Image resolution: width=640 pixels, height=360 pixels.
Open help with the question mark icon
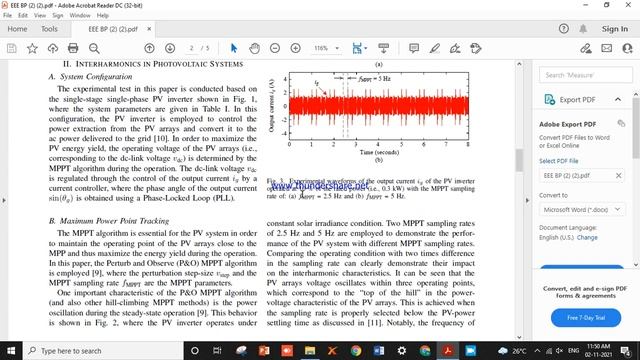point(564,29)
